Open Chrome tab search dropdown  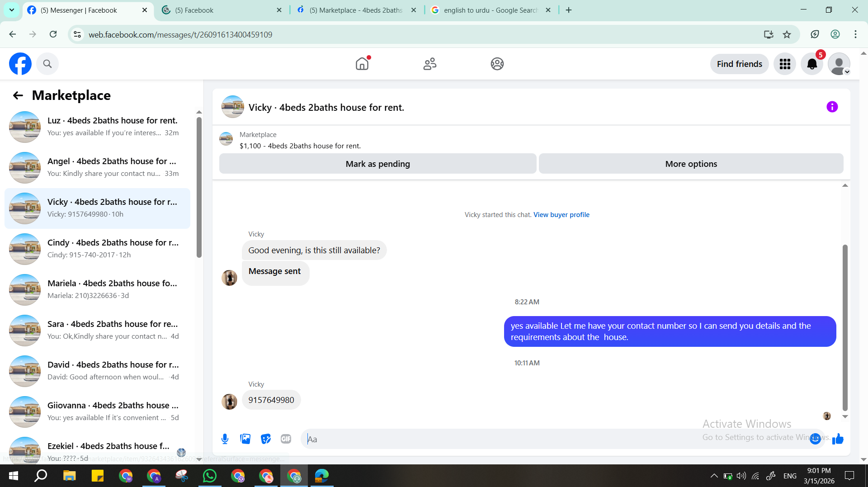(12, 10)
